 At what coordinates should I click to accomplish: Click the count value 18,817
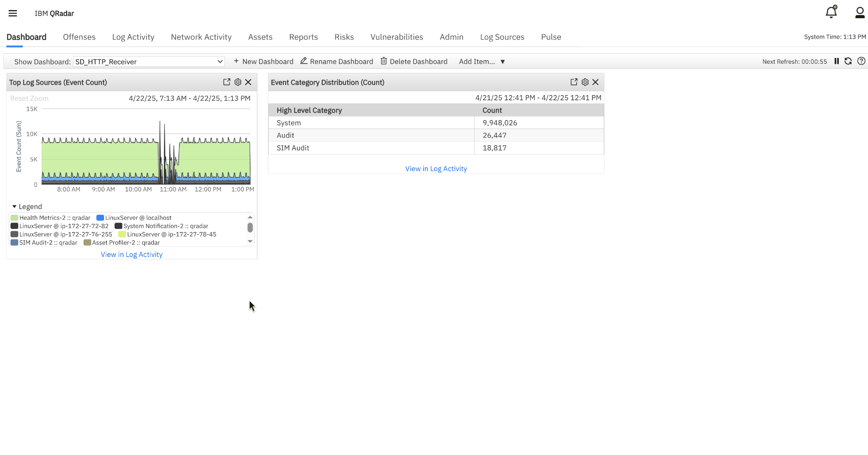495,148
